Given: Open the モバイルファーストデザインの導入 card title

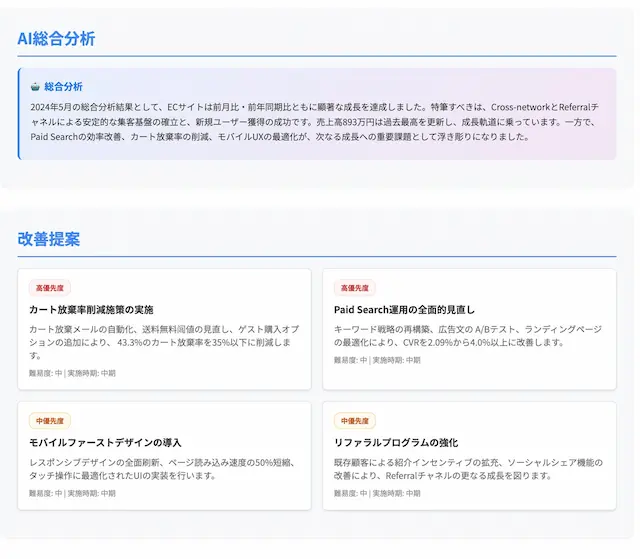Looking at the screenshot, I should click(105, 443).
